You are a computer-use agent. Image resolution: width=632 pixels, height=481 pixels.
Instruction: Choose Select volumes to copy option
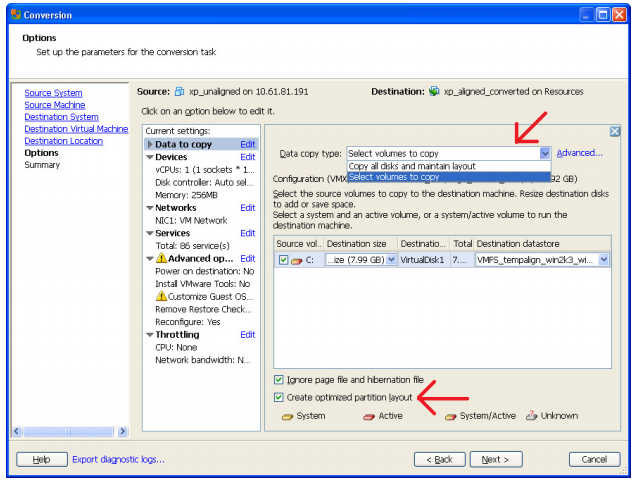point(449,177)
